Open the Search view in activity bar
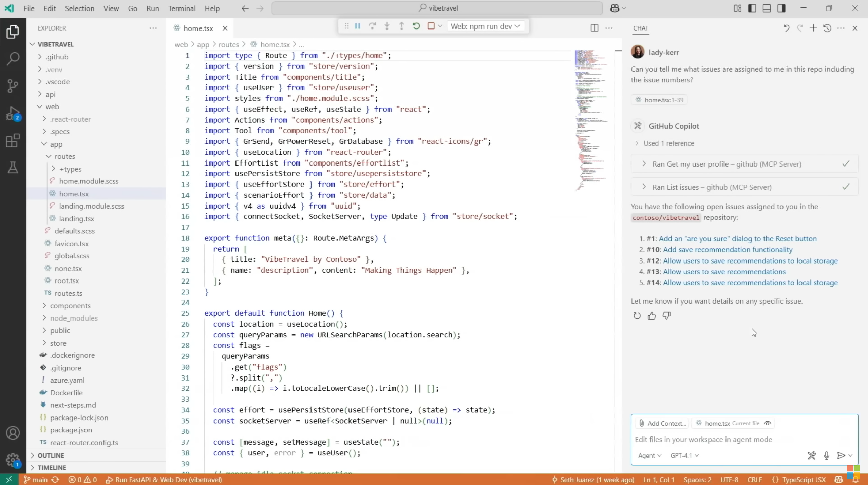 pos(13,58)
